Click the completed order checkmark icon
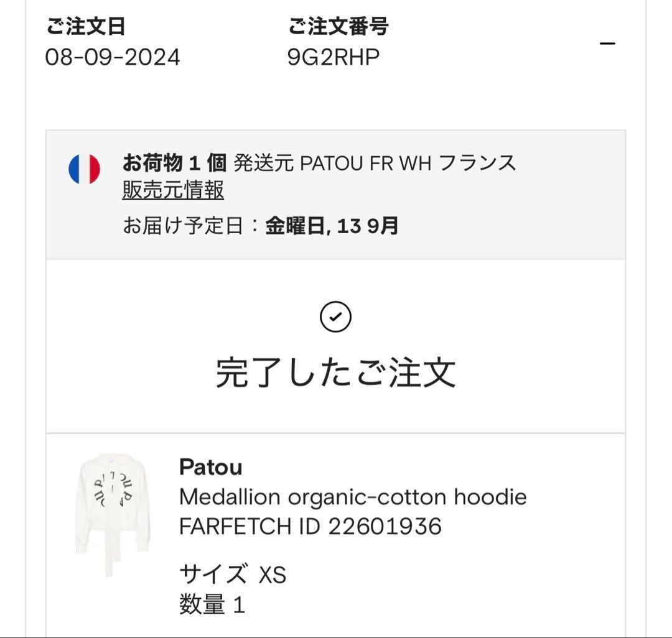The height and width of the screenshot is (638, 672). pyautogui.click(x=336, y=317)
